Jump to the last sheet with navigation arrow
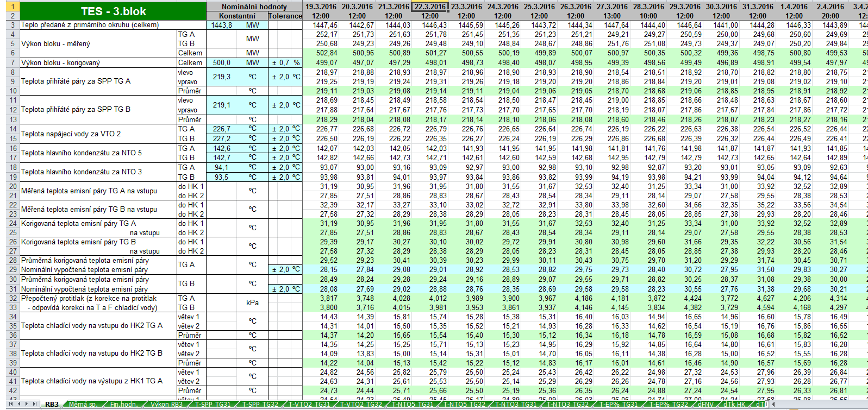Viewport: 868px width, 410px height. (34, 403)
